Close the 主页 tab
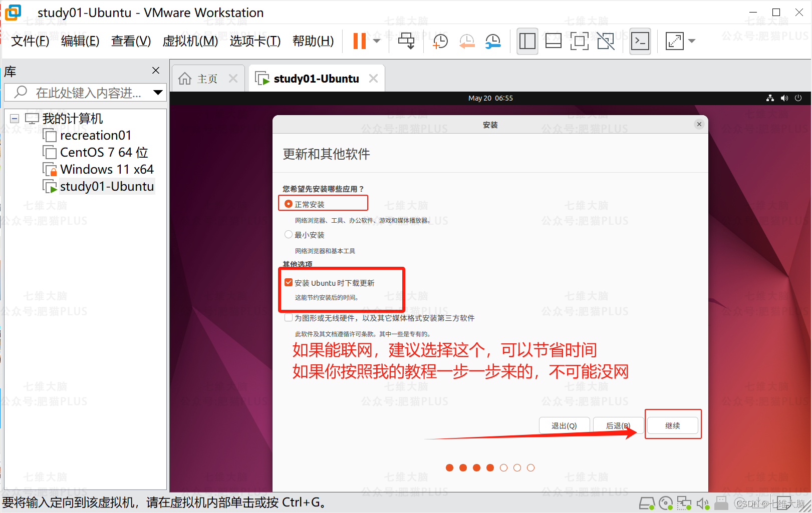 [233, 79]
